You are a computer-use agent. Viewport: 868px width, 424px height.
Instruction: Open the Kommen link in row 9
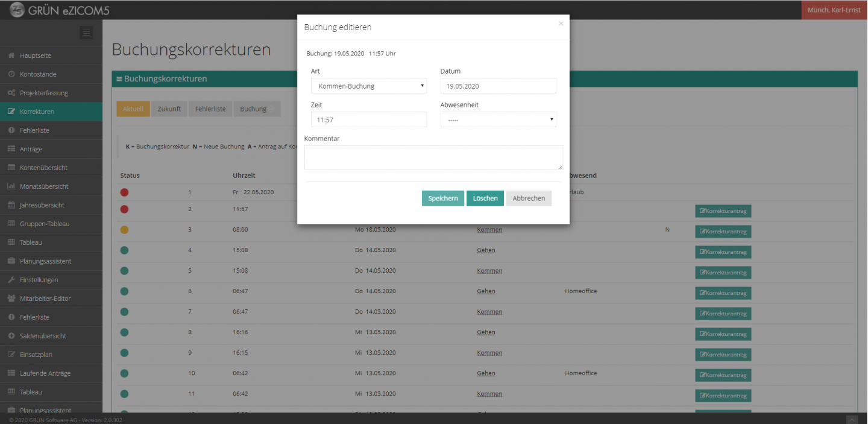[x=489, y=353]
